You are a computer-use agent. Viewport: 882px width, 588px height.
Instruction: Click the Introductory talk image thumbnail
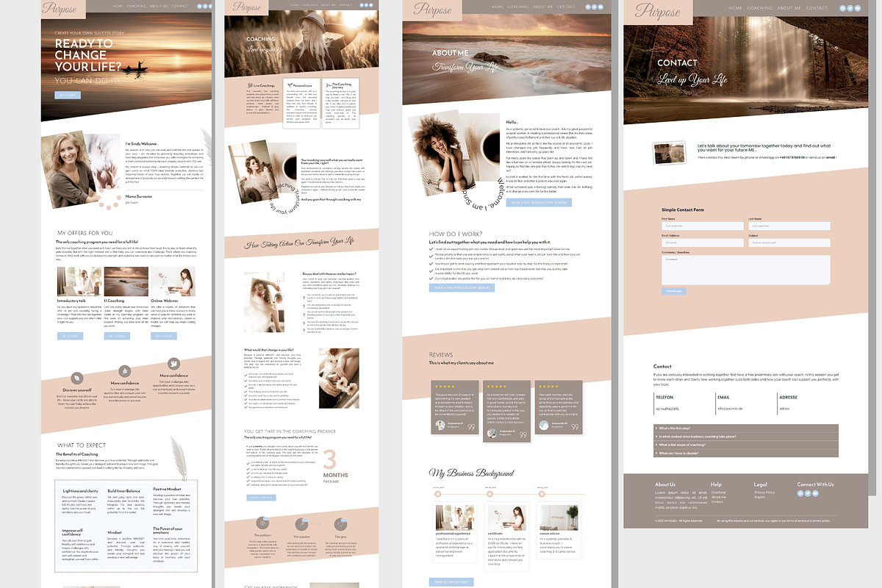tap(79, 282)
